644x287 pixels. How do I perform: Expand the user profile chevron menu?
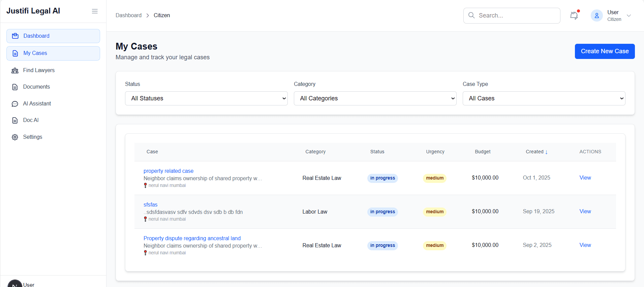[x=628, y=15]
